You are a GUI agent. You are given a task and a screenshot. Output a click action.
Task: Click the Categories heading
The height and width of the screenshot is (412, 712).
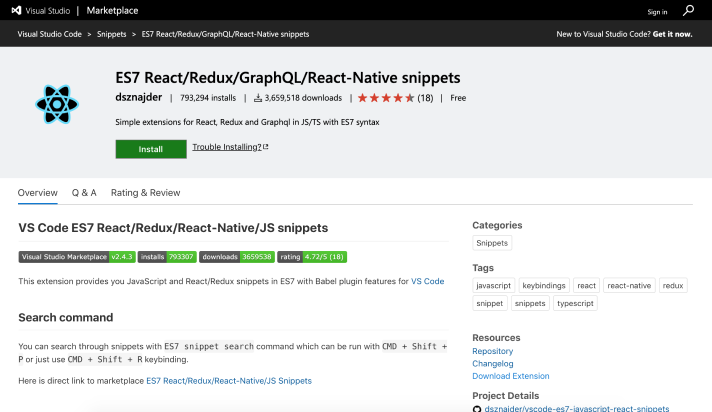pos(497,225)
